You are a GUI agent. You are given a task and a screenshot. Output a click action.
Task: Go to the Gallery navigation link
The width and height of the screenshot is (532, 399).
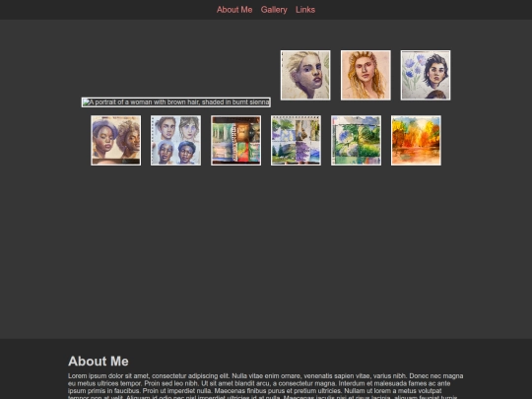[x=274, y=10]
